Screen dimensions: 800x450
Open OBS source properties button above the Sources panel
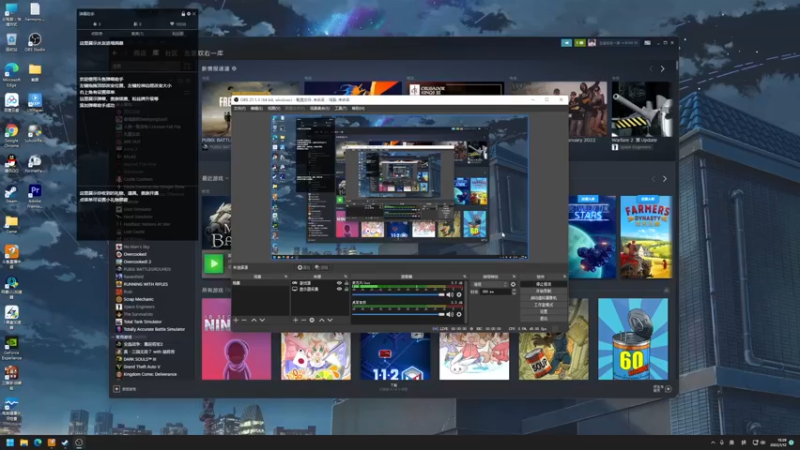(304, 267)
